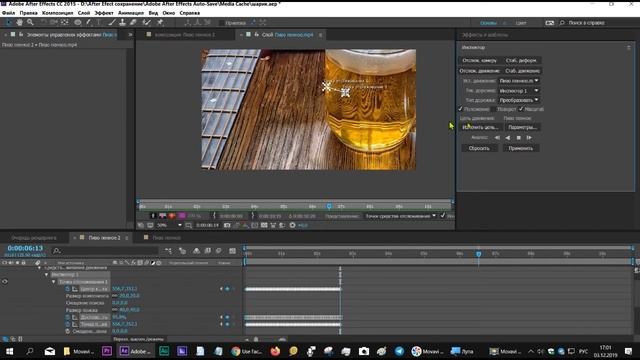Toggle eye visibility for tracker point row
The image size is (640, 360).
tap(5, 282)
